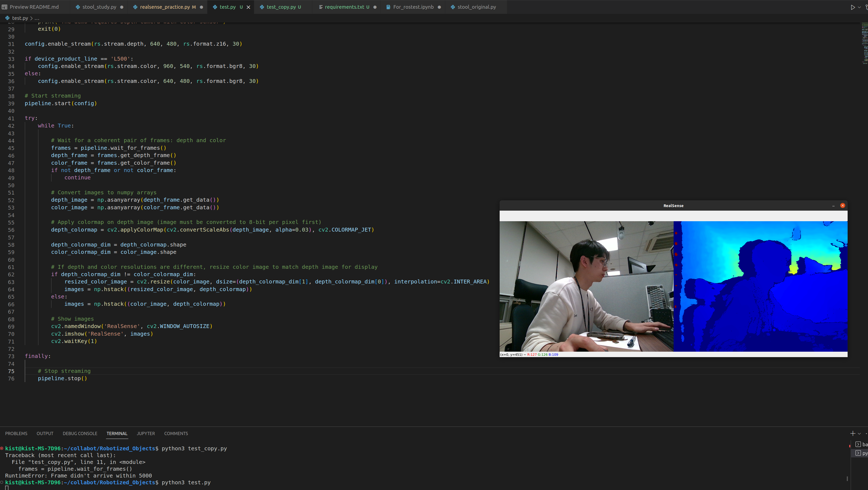
Task: Click the unsaved dot on the For_rostest.ipynb tab
Action: coord(439,7)
